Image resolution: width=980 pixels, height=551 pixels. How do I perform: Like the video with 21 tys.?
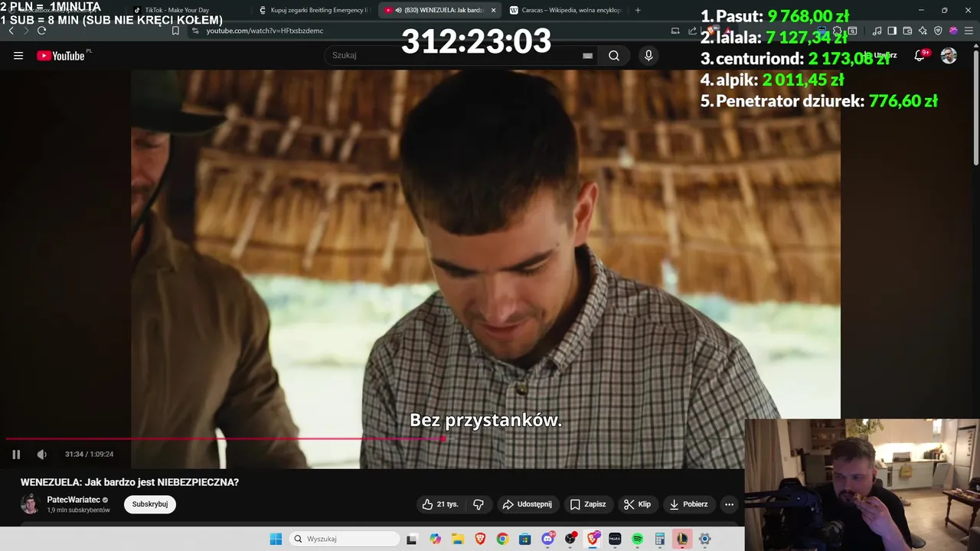[440, 504]
